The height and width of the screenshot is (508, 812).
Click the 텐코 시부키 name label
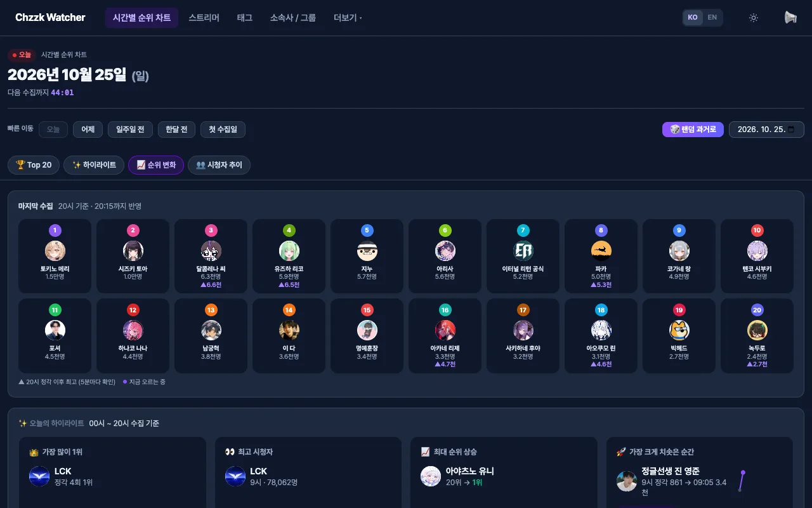click(x=757, y=269)
